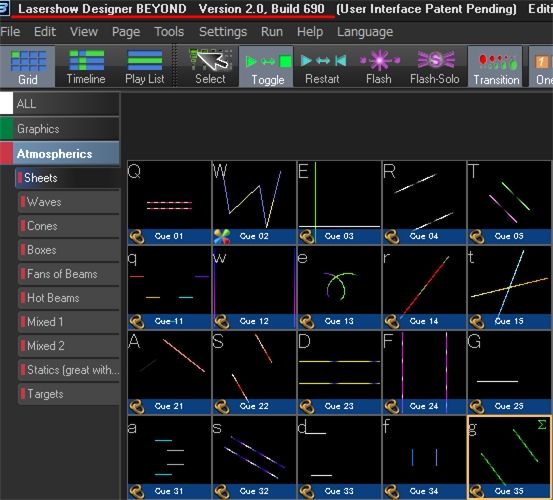The width and height of the screenshot is (553, 500).
Task: Choose the Flash-Solo mode
Action: pyautogui.click(x=434, y=67)
